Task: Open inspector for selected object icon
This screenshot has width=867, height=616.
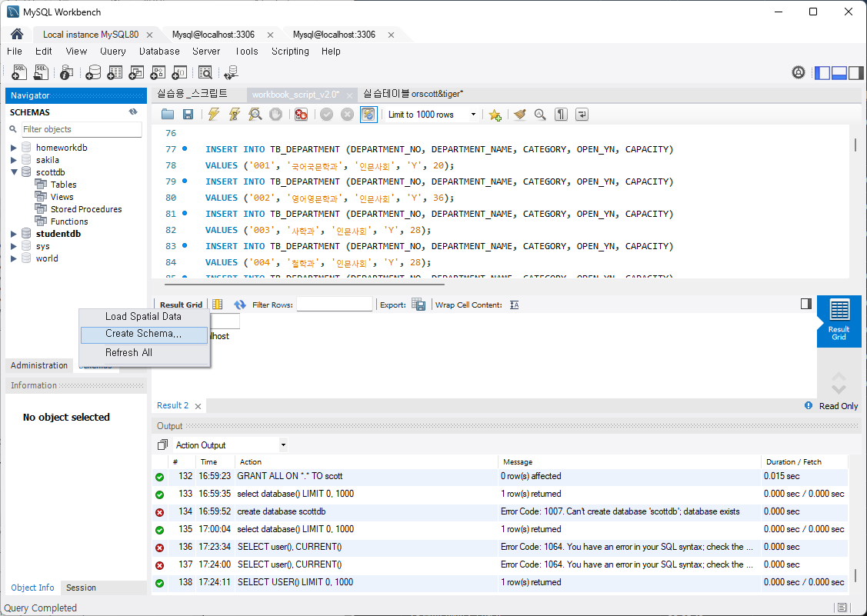Action: click(66, 72)
